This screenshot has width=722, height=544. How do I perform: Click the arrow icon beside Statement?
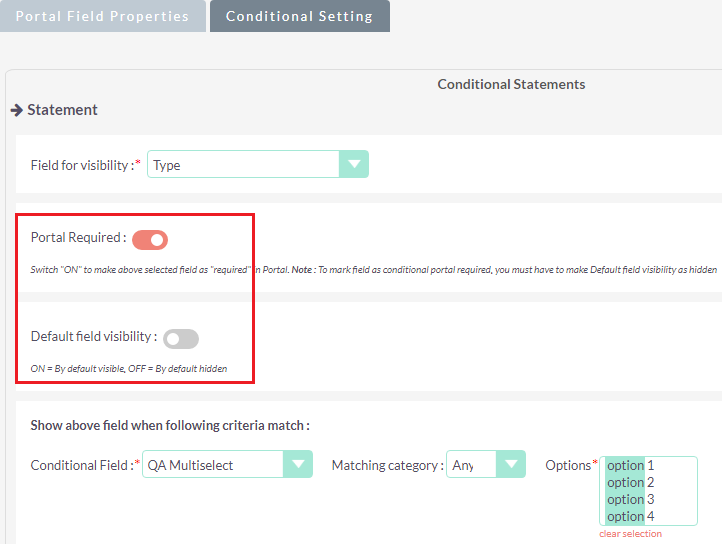click(x=17, y=110)
